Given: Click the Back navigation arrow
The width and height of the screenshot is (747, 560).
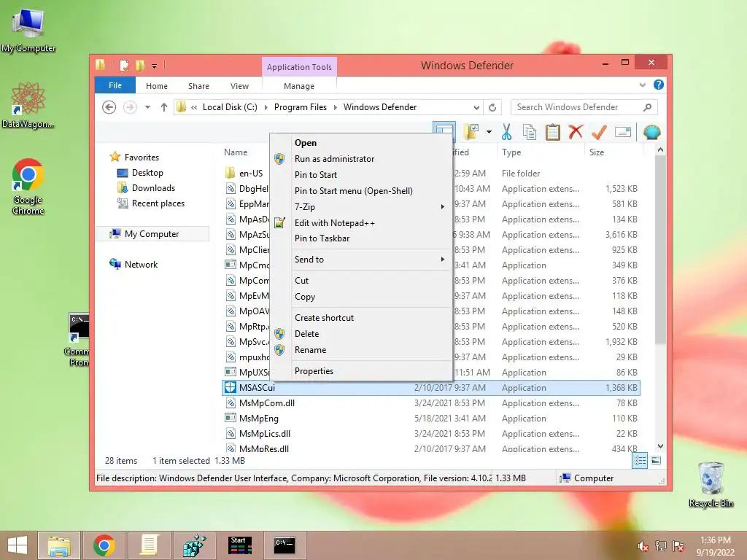Looking at the screenshot, I should 109,107.
